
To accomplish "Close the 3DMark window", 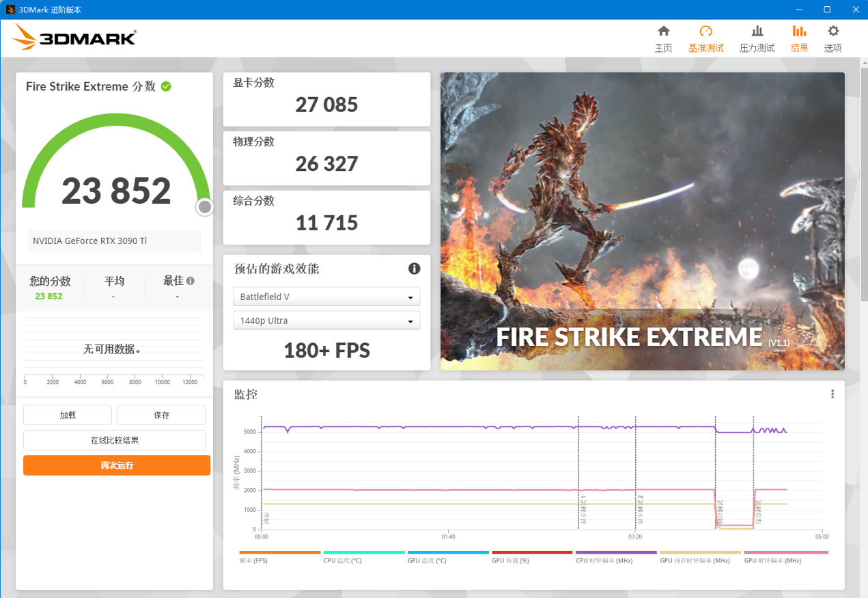I will (854, 10).
